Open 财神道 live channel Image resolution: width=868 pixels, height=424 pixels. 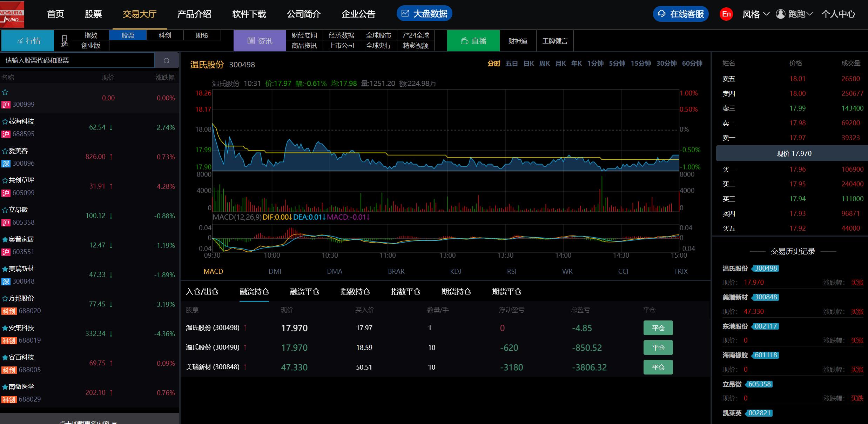518,41
